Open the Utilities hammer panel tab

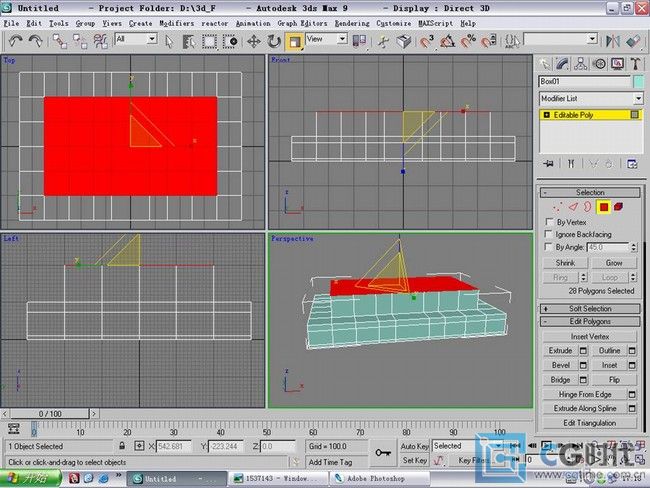click(x=635, y=64)
